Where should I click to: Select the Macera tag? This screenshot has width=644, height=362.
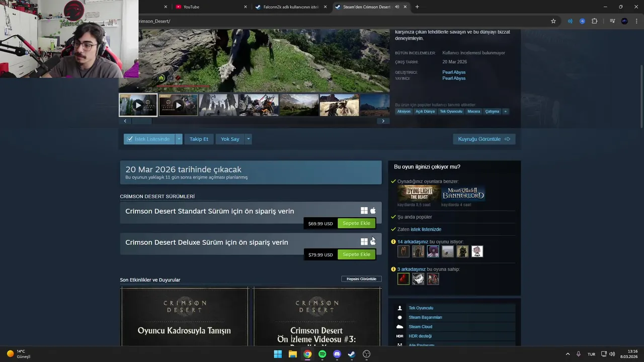(473, 112)
